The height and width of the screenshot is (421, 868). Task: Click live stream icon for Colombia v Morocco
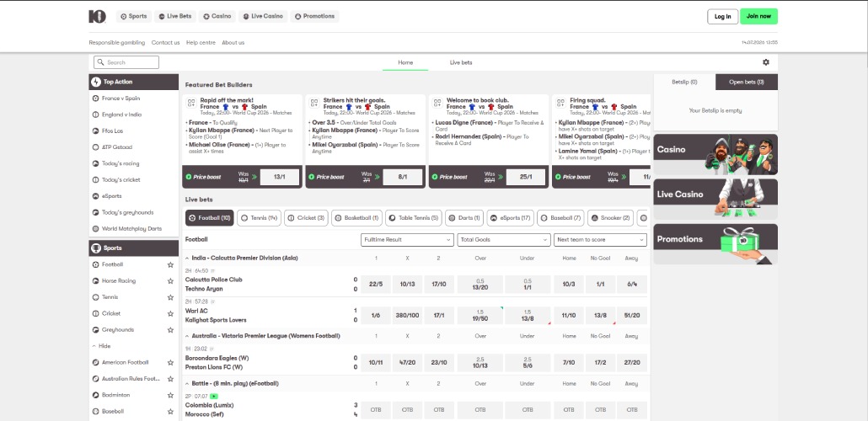pyautogui.click(x=214, y=396)
